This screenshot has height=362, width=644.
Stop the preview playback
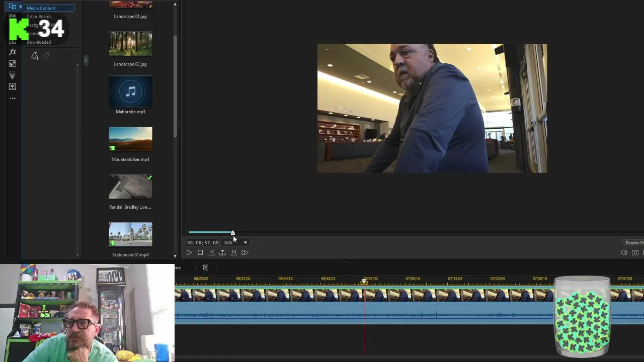200,253
